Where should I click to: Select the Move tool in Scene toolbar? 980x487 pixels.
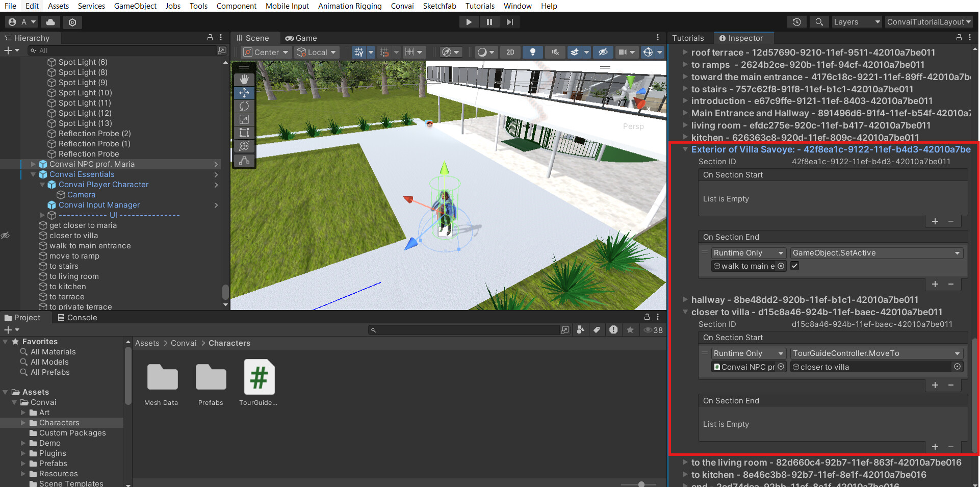click(x=244, y=93)
